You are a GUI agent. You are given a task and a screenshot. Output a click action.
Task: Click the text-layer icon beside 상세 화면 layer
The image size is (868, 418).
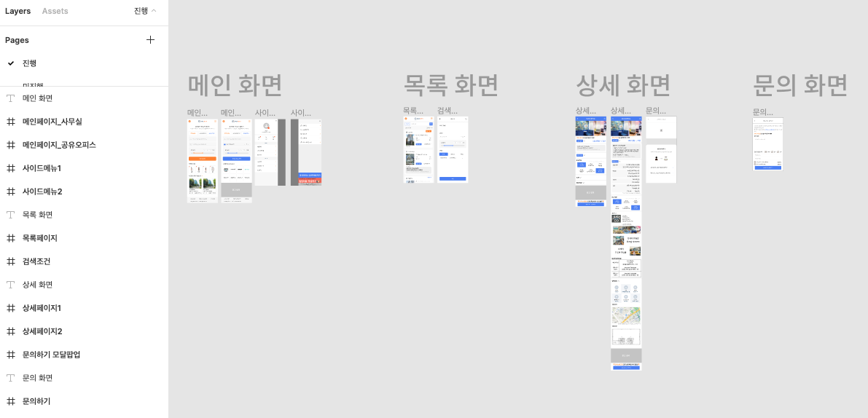pos(10,284)
